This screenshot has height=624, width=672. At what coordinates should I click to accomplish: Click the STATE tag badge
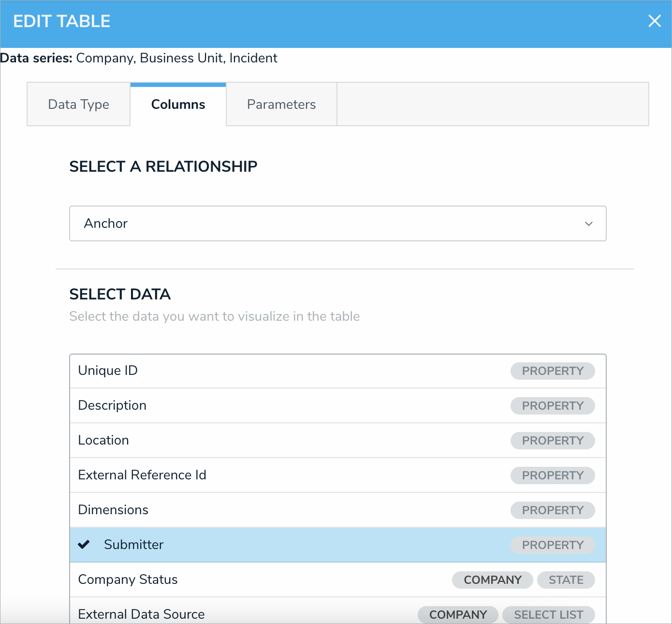[x=566, y=580]
